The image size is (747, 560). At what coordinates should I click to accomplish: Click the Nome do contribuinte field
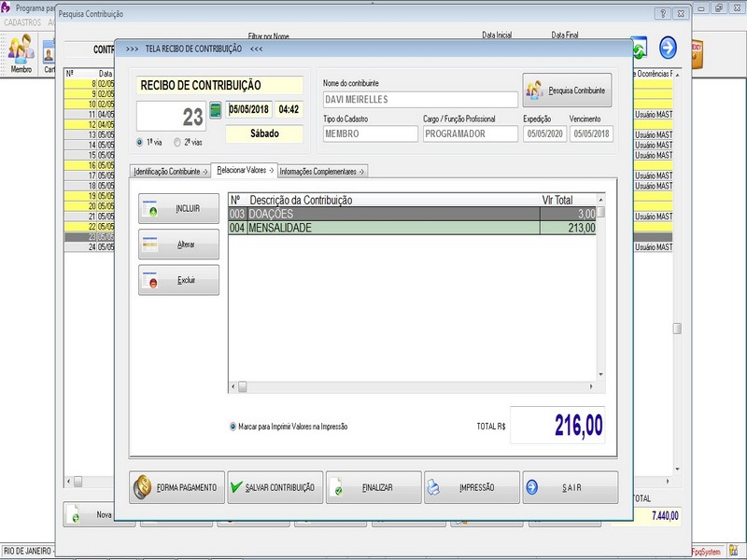(420, 100)
